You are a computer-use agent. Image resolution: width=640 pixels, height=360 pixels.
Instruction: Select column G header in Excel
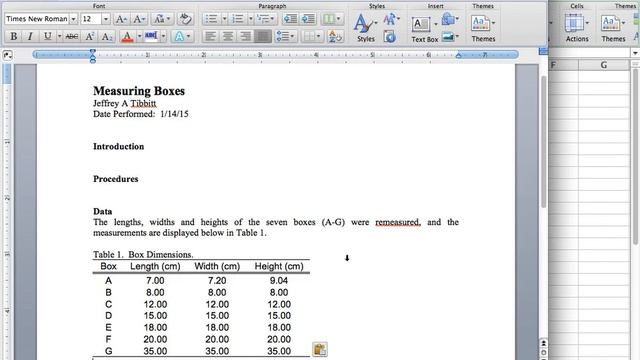click(604, 65)
